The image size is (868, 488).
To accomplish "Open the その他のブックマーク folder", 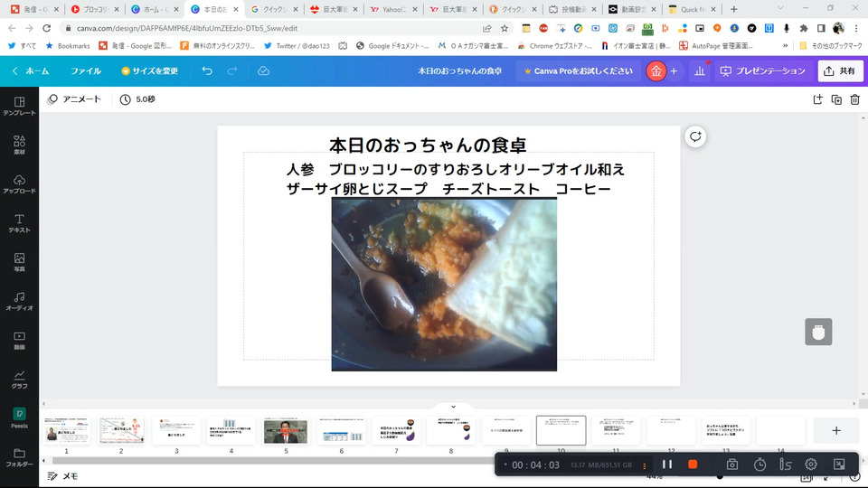I will point(831,46).
